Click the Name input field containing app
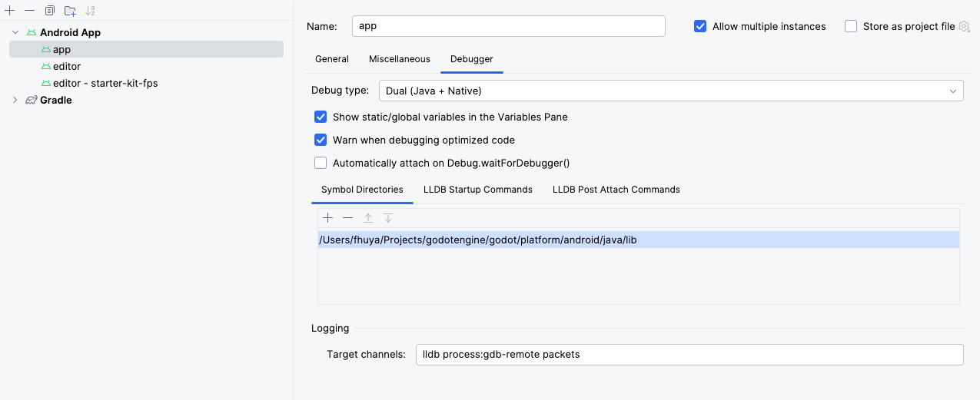 tap(508, 26)
